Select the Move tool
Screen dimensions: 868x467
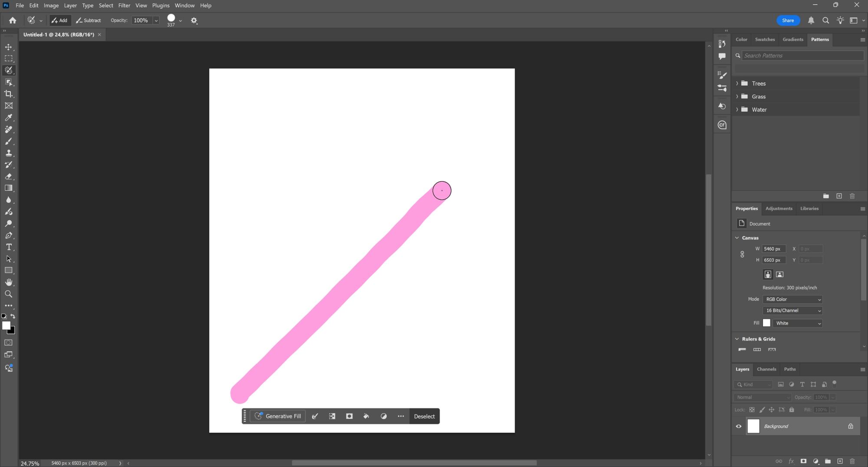point(9,47)
